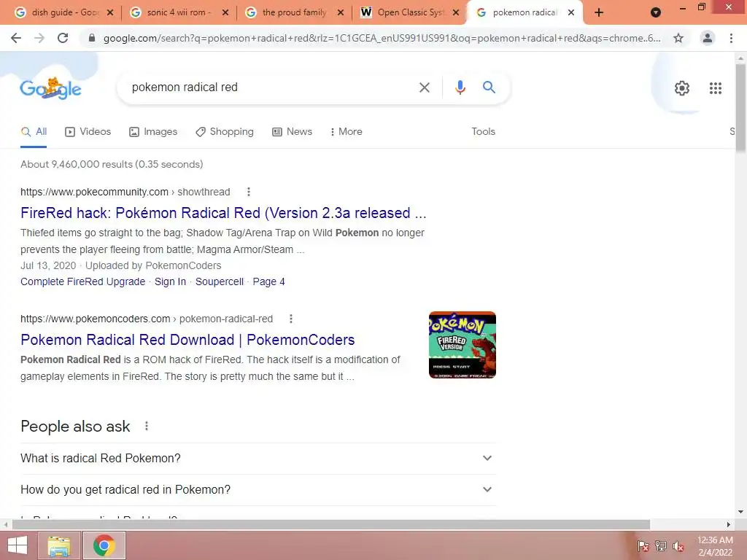Screen dimensions: 747x560
Task: Click the vertical scrollbar thumb
Action: coord(740,109)
